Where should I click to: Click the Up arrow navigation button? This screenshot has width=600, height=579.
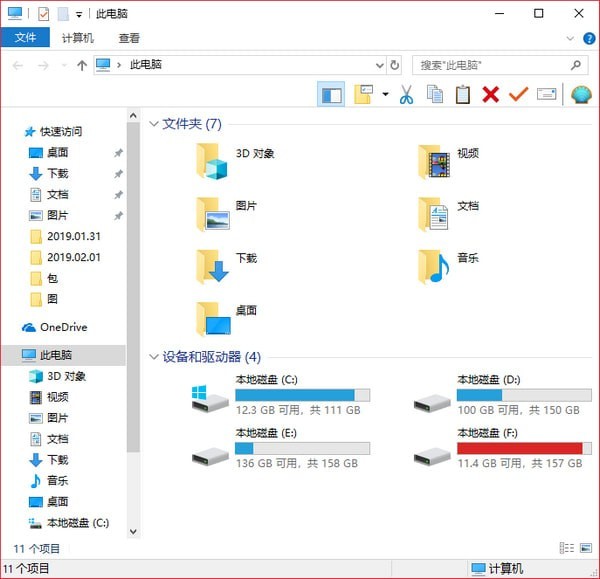(82, 65)
